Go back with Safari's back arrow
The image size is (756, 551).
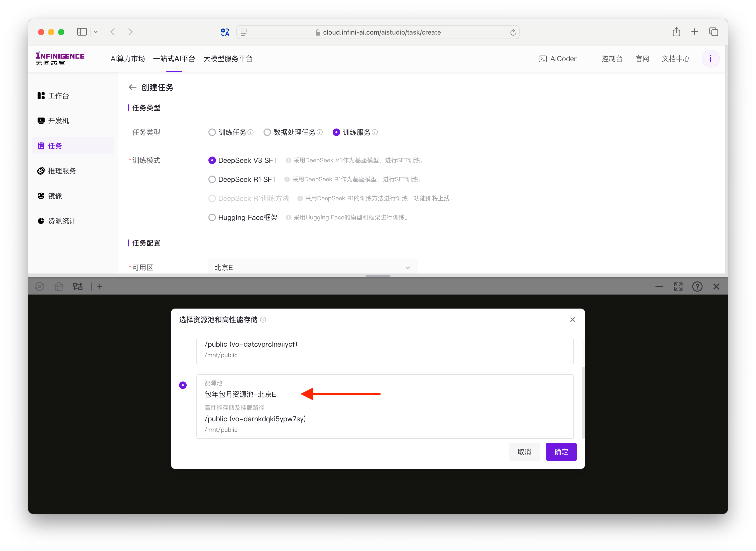click(113, 32)
